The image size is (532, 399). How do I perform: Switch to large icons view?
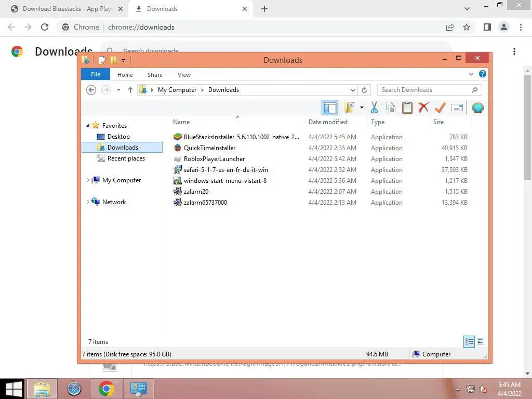481,341
